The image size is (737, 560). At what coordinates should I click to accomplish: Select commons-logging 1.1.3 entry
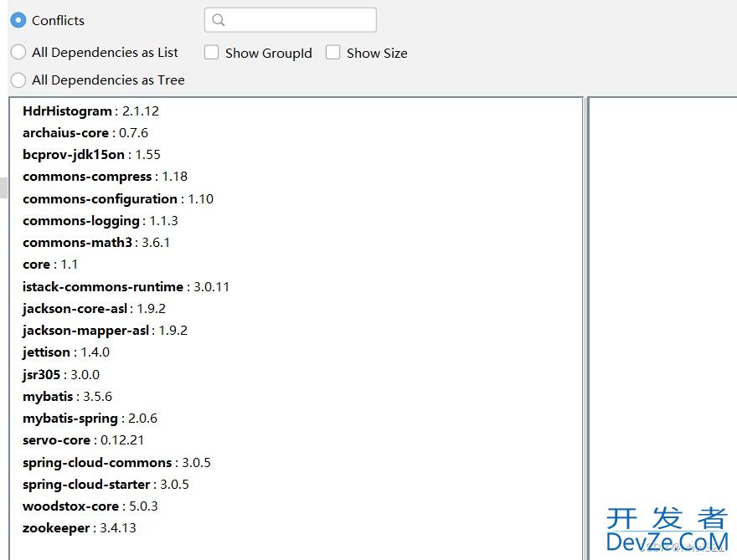(100, 221)
